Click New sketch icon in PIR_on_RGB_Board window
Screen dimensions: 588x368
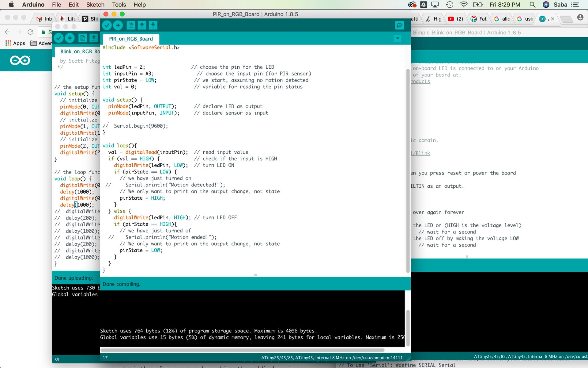131,25
